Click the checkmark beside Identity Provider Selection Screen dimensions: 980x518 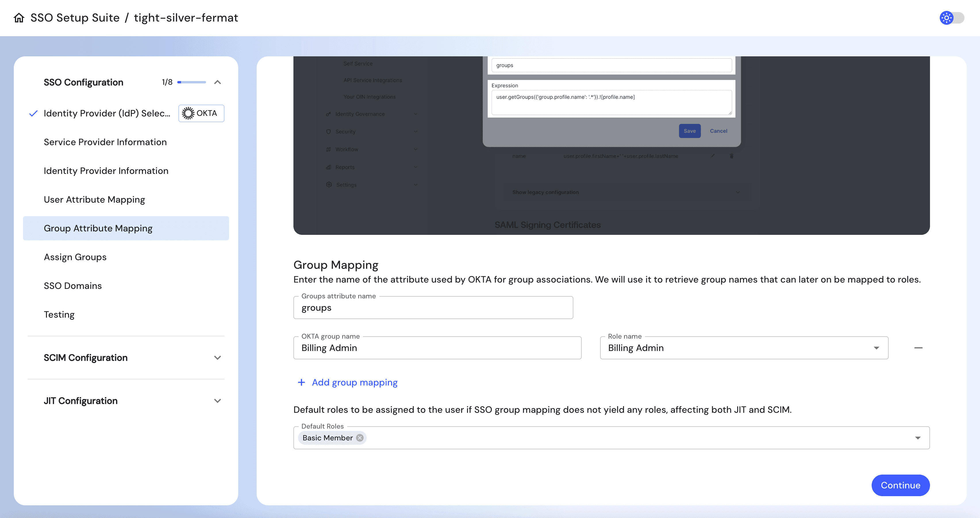click(x=33, y=114)
